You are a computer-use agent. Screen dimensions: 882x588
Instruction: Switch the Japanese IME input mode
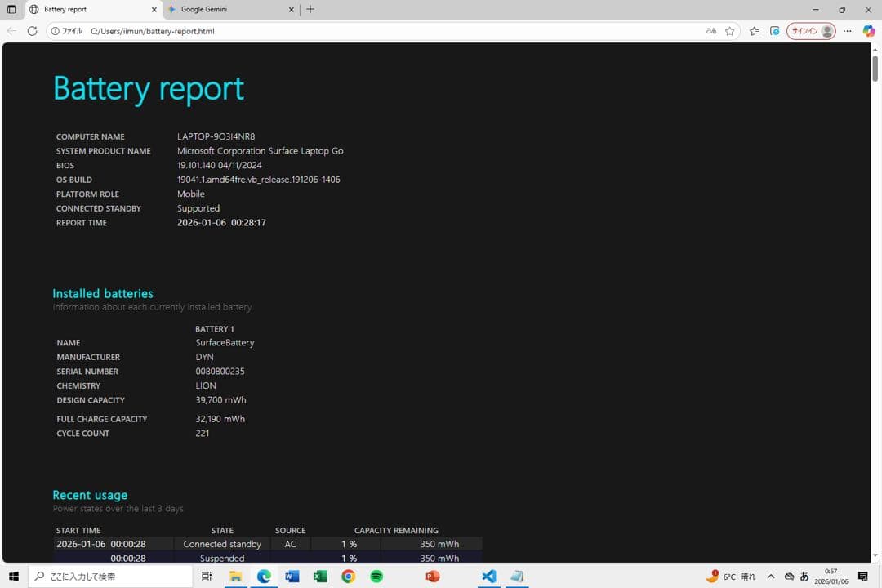point(805,577)
